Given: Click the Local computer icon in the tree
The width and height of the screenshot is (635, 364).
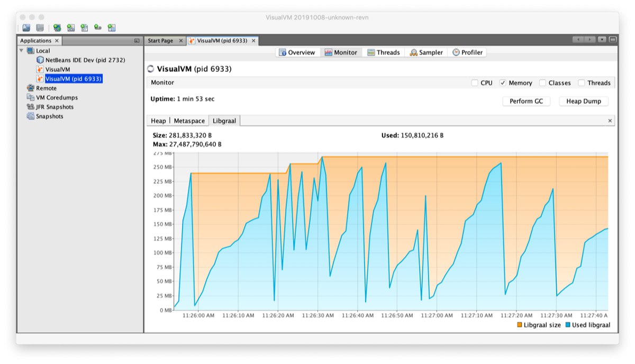Looking at the screenshot, I should 31,51.
